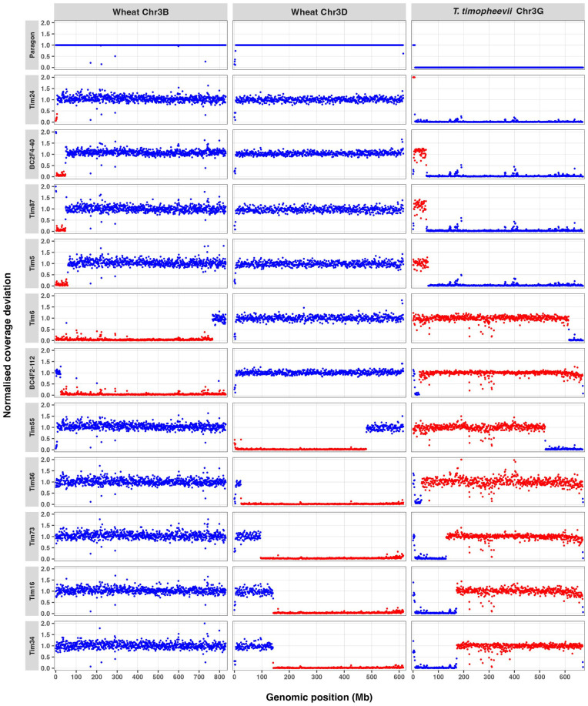Select the 'Tim5' row label
This screenshot has height=706, width=588.
(x=33, y=263)
